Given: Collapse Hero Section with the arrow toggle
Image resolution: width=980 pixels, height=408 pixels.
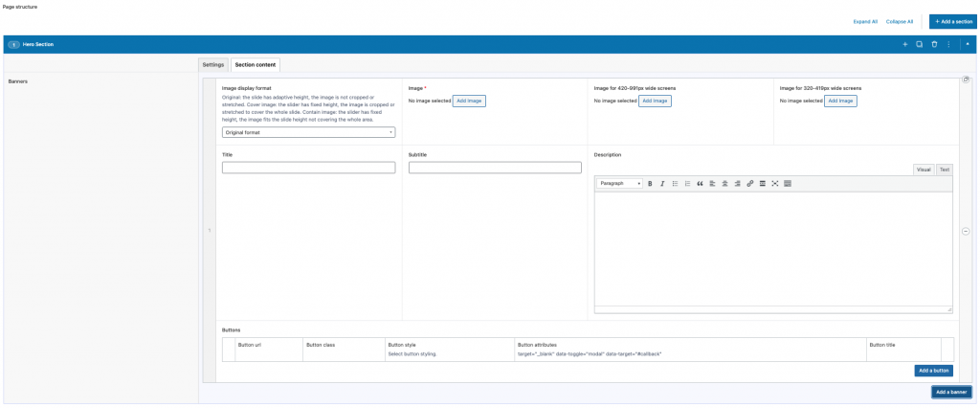Looking at the screenshot, I should point(968,44).
